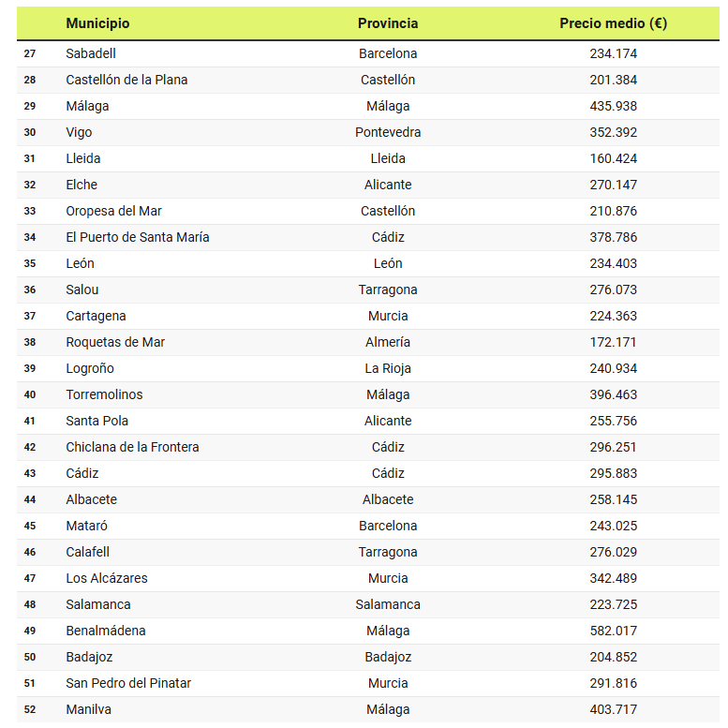Click the Provincia column header
Image resolution: width=728 pixels, height=728 pixels.
coord(388,23)
